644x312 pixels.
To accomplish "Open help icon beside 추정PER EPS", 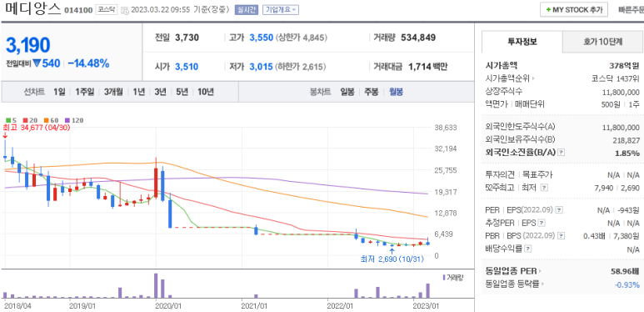I will click(542, 224).
